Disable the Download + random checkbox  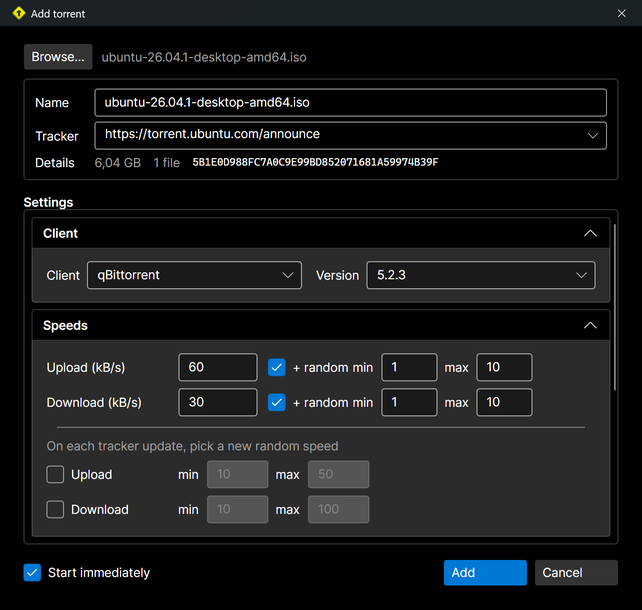pos(277,402)
